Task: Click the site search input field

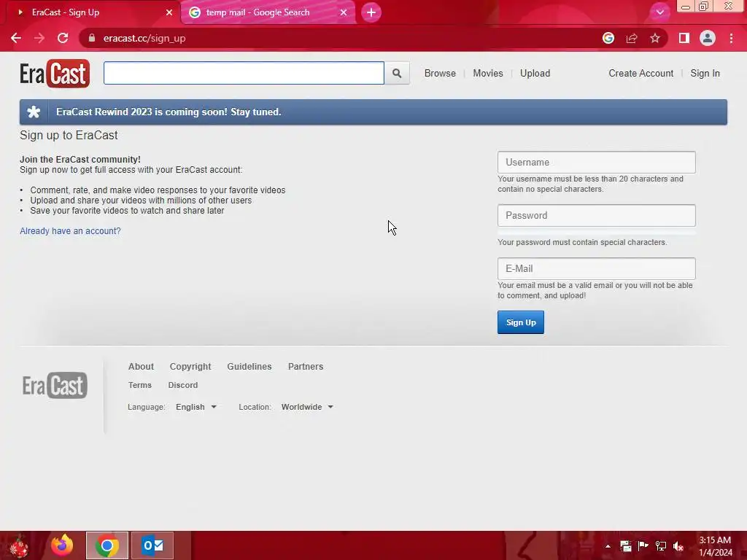Action: pyautogui.click(x=244, y=73)
